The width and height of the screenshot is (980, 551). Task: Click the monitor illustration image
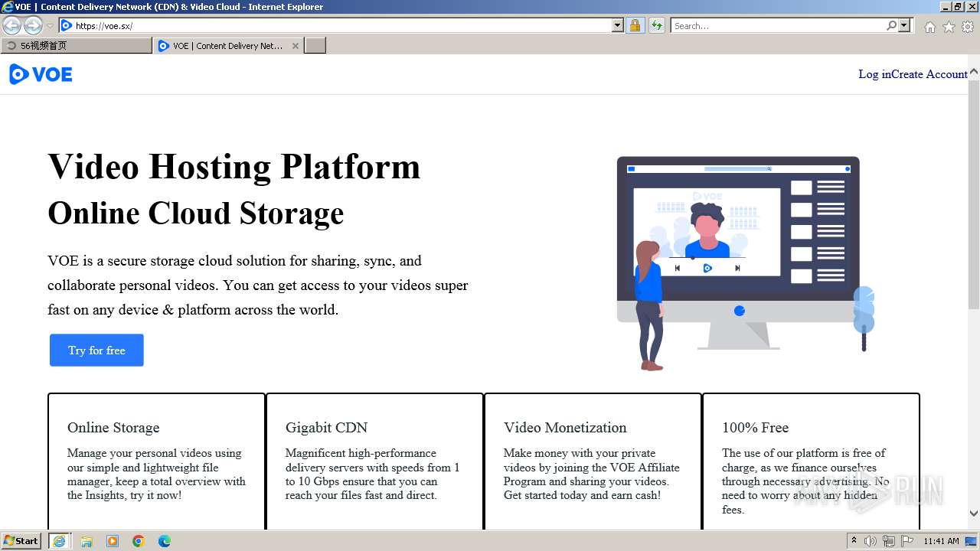click(x=744, y=263)
